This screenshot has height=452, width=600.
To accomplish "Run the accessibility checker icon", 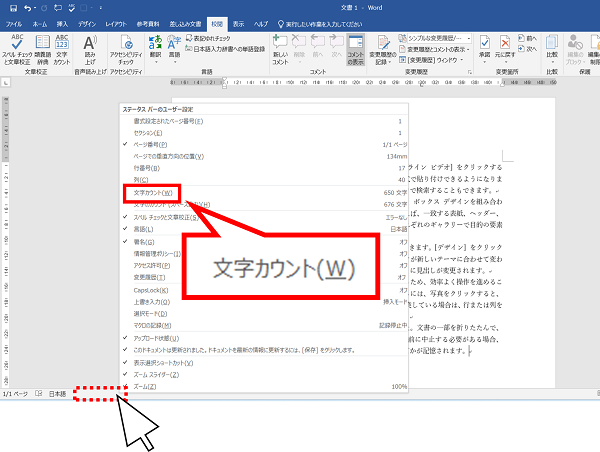I will pos(126,50).
